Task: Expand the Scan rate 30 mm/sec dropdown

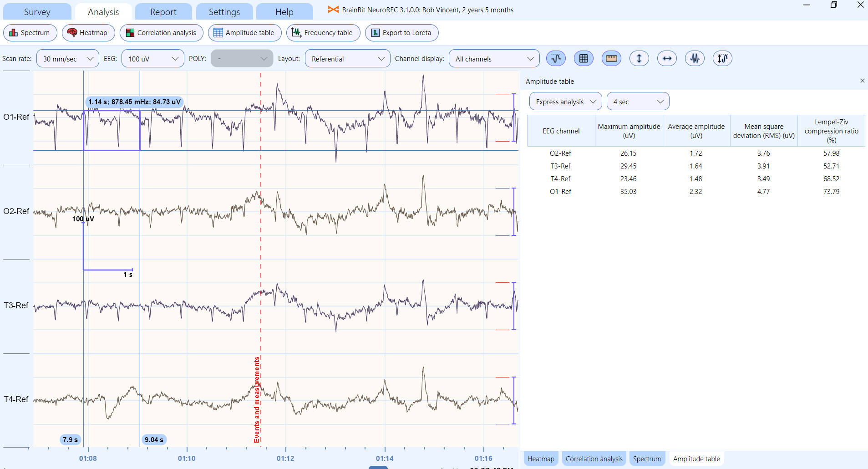Action: [x=67, y=59]
